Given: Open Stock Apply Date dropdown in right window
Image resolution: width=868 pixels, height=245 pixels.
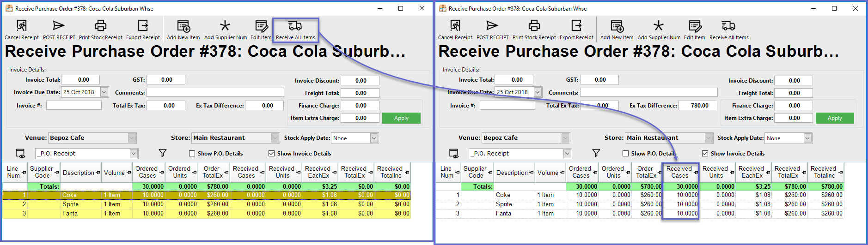Looking at the screenshot, I should (807, 138).
